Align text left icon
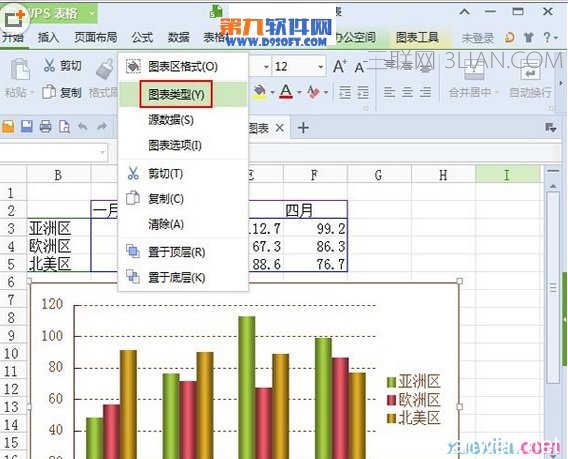 coord(389,92)
